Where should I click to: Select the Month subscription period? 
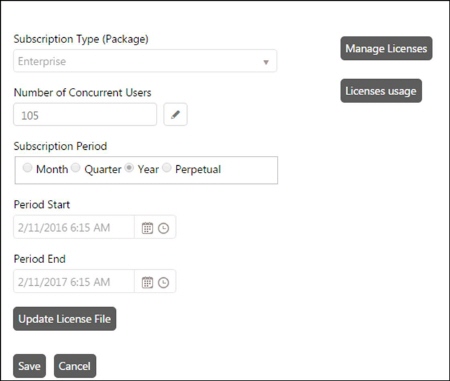pos(27,168)
